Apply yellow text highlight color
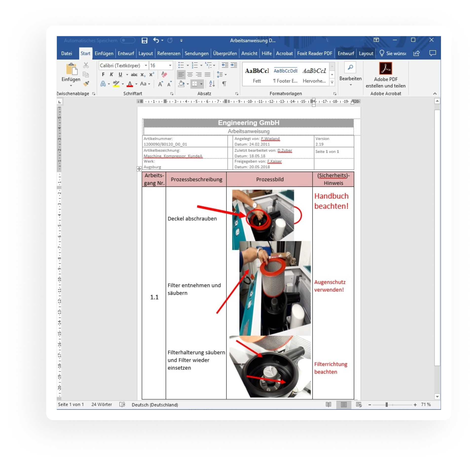This screenshot has width=476, height=465. click(x=116, y=84)
